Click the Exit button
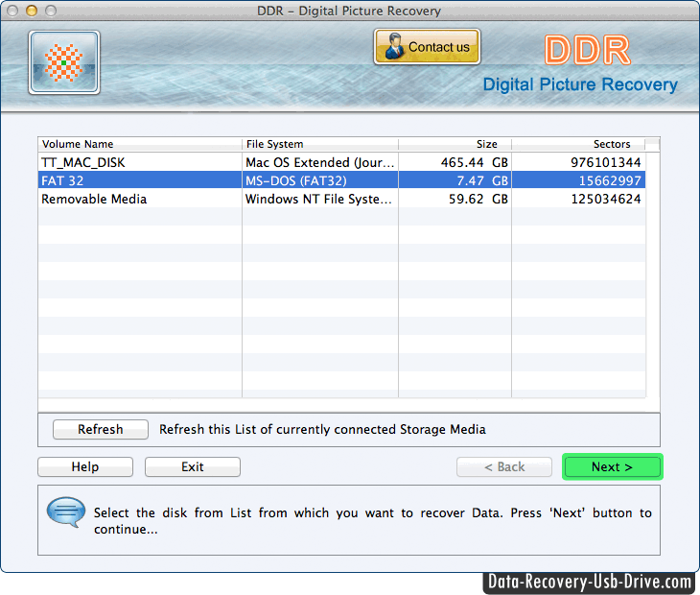The image size is (700, 595). (193, 466)
